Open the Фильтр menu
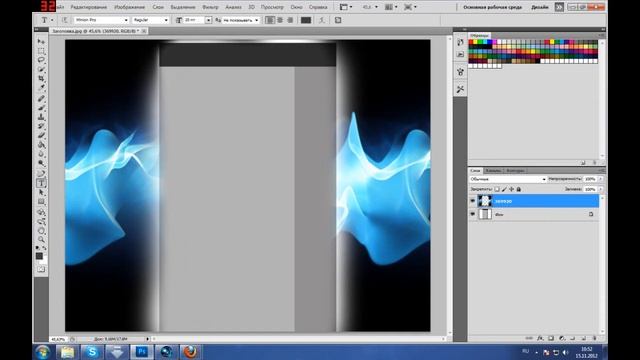 click(211, 7)
